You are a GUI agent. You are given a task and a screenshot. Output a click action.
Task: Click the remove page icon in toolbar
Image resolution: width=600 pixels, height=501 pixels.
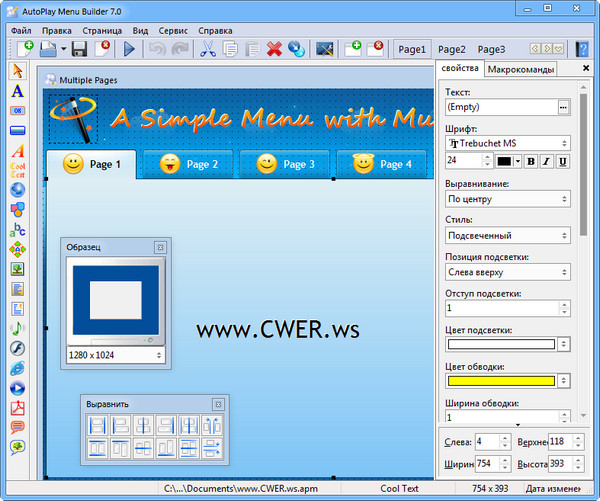(x=375, y=49)
